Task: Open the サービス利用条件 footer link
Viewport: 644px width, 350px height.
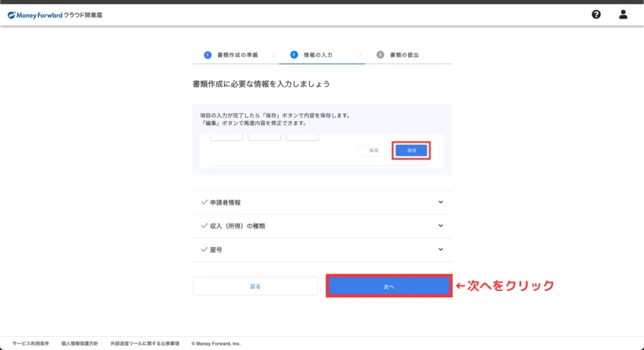Action: [31, 344]
